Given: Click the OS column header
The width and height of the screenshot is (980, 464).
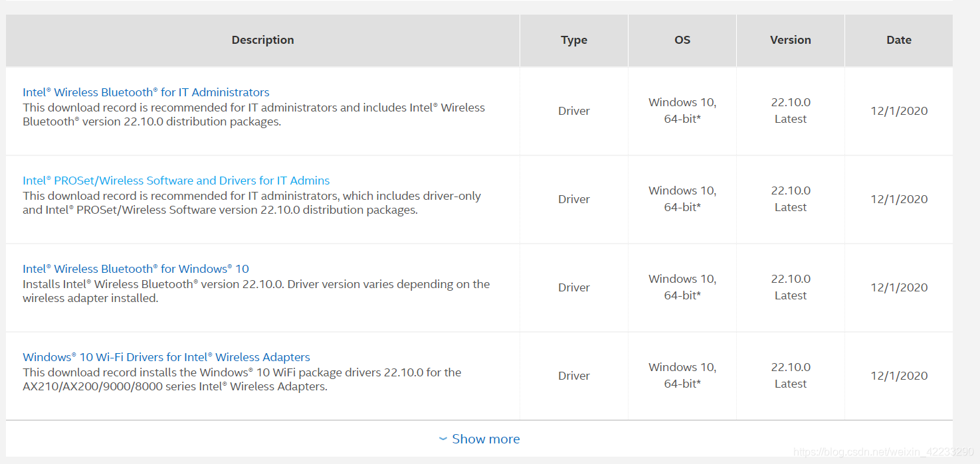Looking at the screenshot, I should [682, 40].
